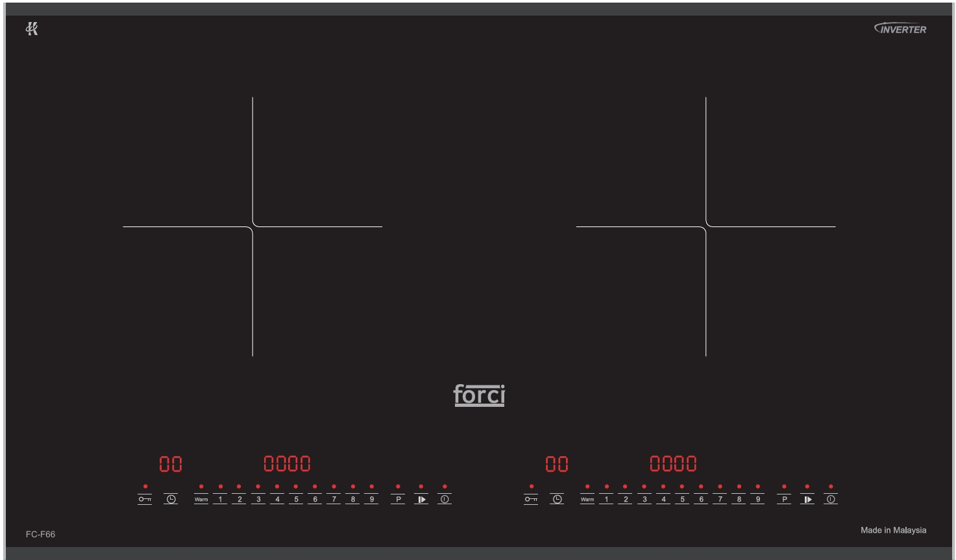Click the left zone four-digit 0000 display
This screenshot has height=560, width=956.
[287, 463]
